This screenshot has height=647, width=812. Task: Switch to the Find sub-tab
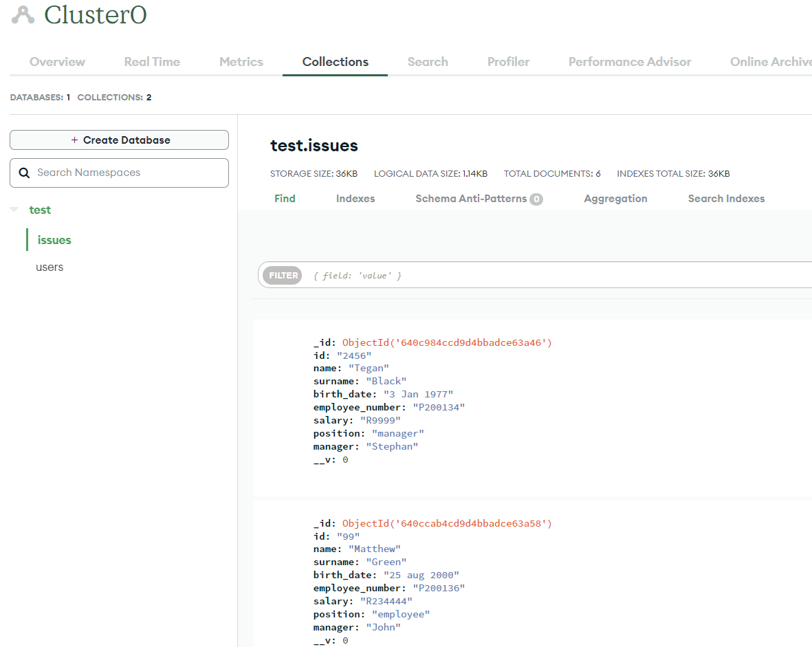[x=285, y=199]
